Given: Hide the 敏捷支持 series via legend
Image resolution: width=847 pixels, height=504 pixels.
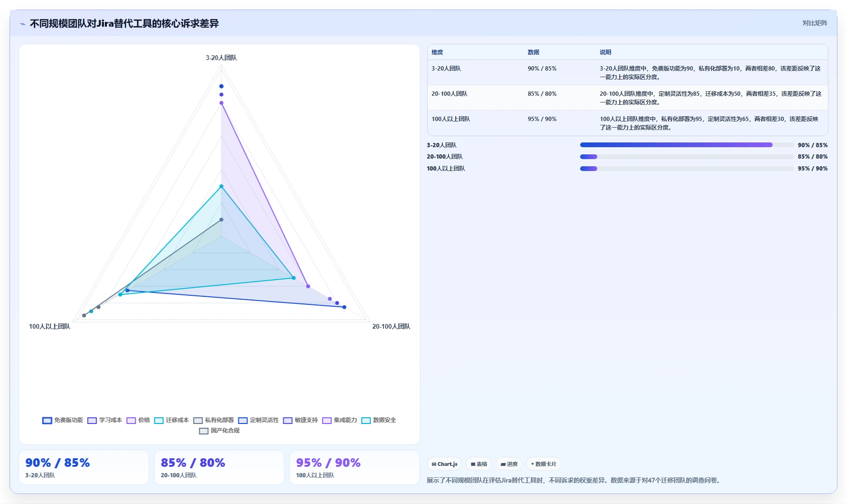Looking at the screenshot, I should click(x=300, y=420).
